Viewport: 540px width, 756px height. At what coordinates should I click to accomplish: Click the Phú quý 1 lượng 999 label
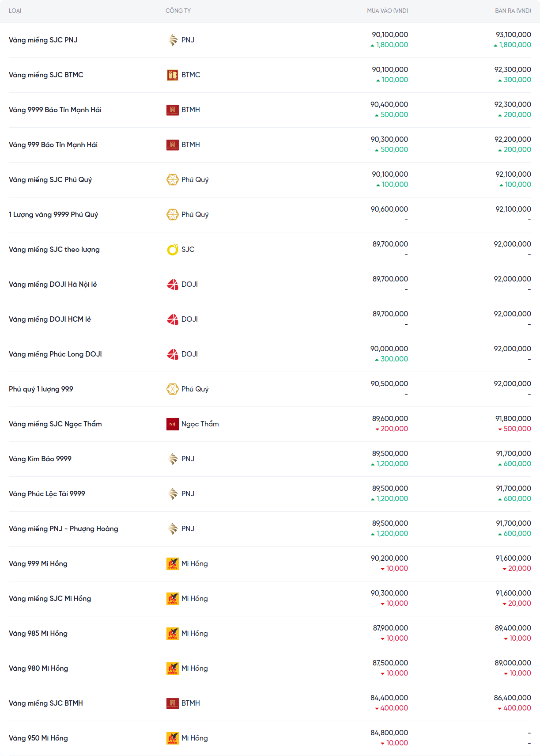(x=41, y=389)
